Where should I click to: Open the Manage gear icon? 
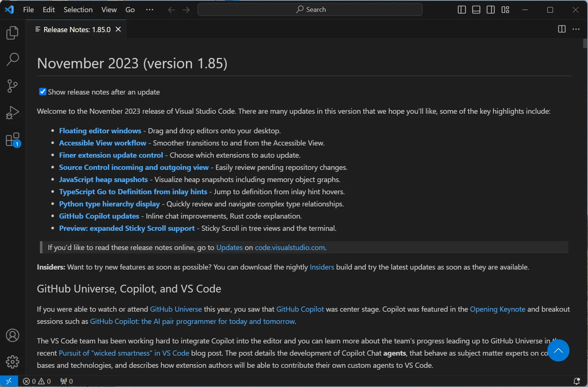[x=13, y=362]
